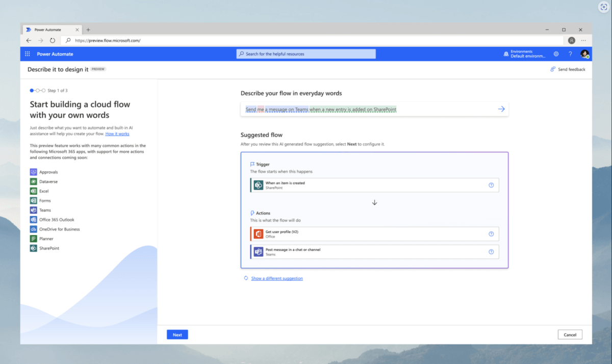Open Settings gear in Power Automate header

point(556,54)
